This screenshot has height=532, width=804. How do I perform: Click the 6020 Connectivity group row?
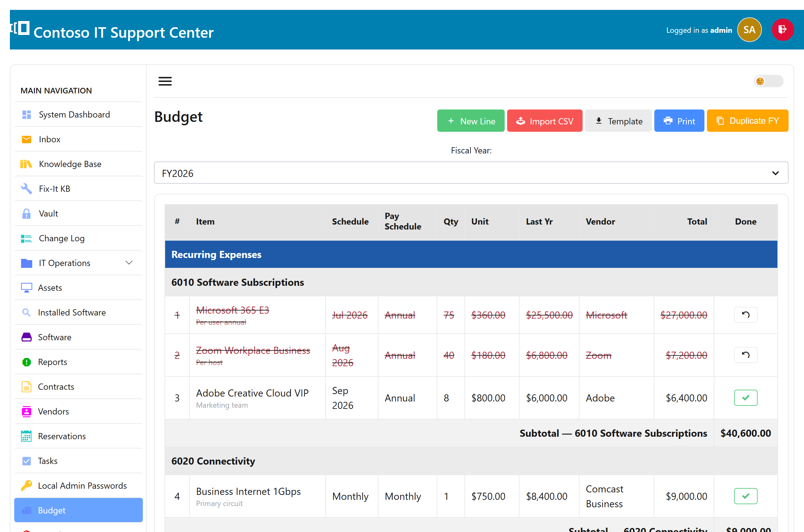point(471,461)
